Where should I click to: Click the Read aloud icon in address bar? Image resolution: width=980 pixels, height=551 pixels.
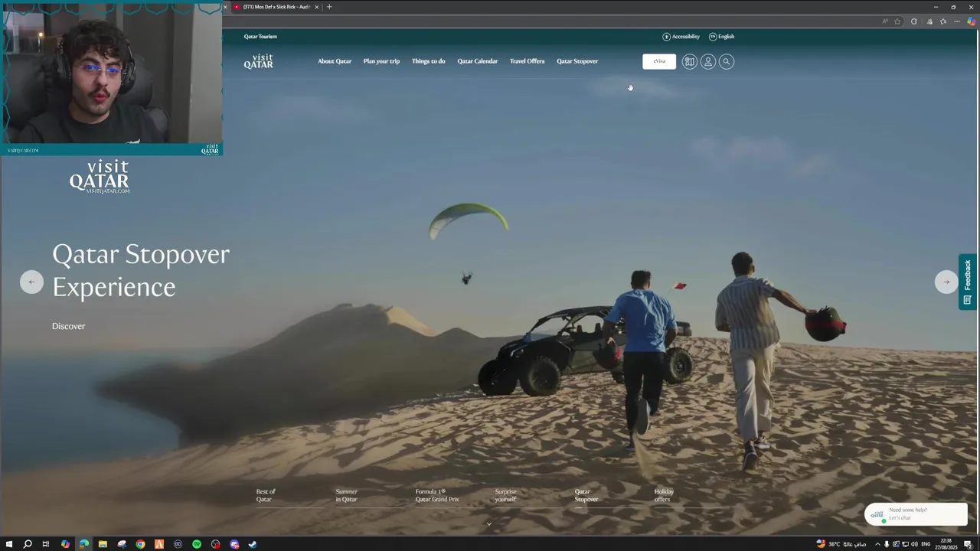[x=885, y=21]
